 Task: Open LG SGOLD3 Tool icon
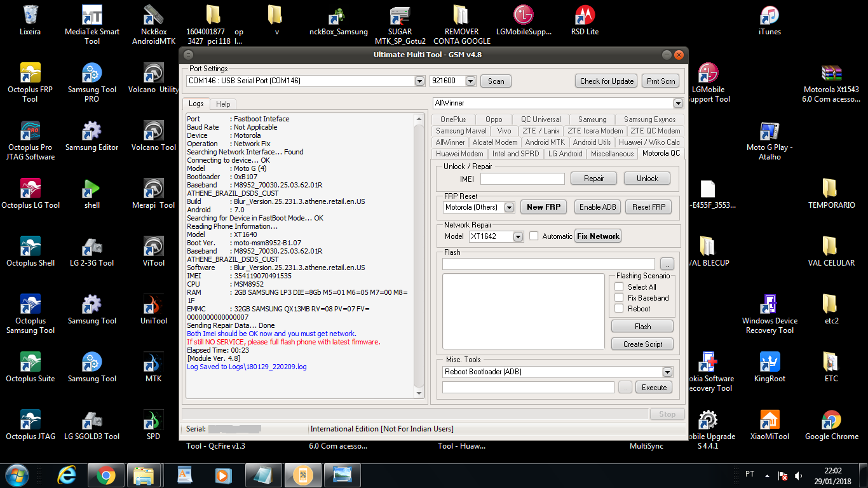click(92, 425)
